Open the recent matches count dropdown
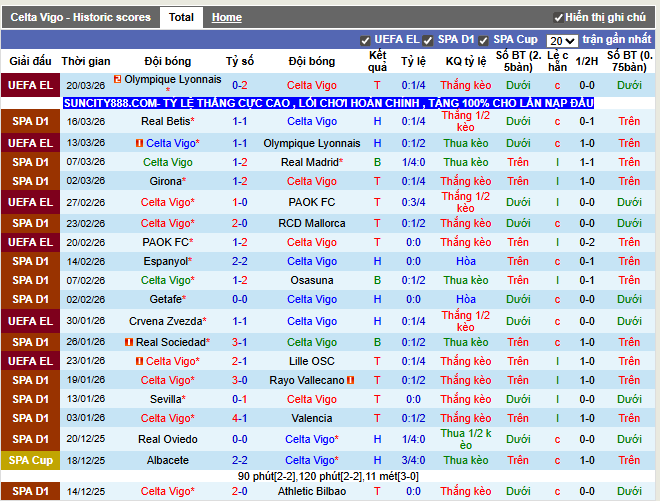660x501 pixels. [x=563, y=40]
